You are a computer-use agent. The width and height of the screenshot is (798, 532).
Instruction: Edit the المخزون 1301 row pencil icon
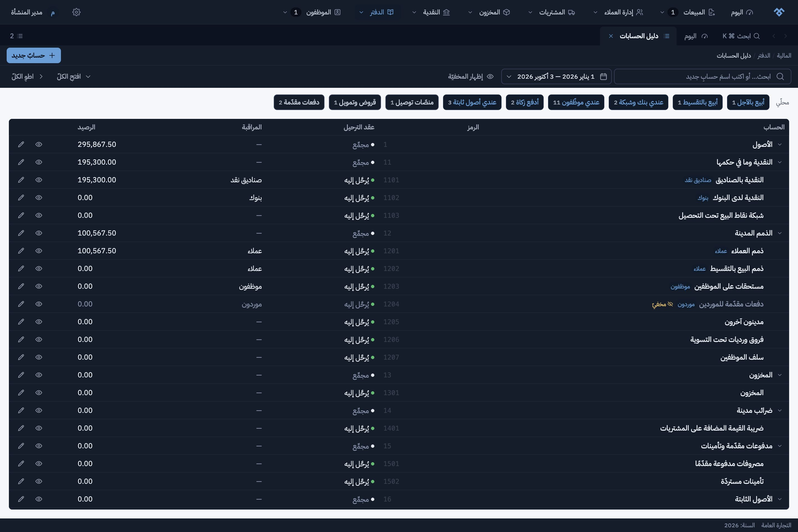click(x=21, y=393)
